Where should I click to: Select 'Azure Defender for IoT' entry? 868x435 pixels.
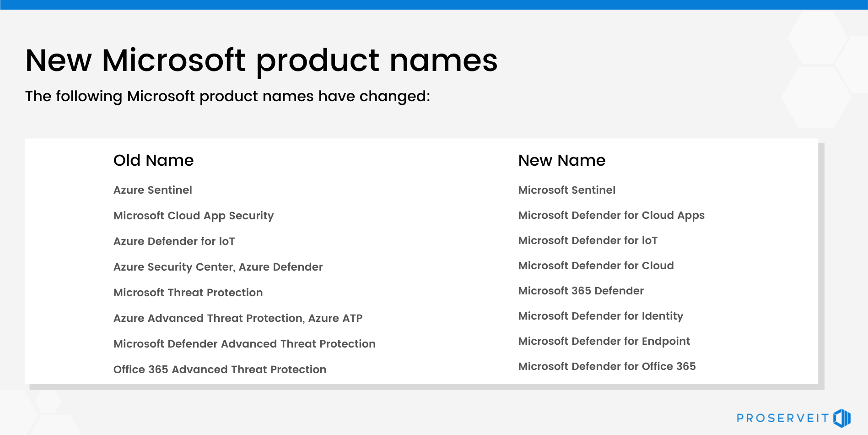174,241
